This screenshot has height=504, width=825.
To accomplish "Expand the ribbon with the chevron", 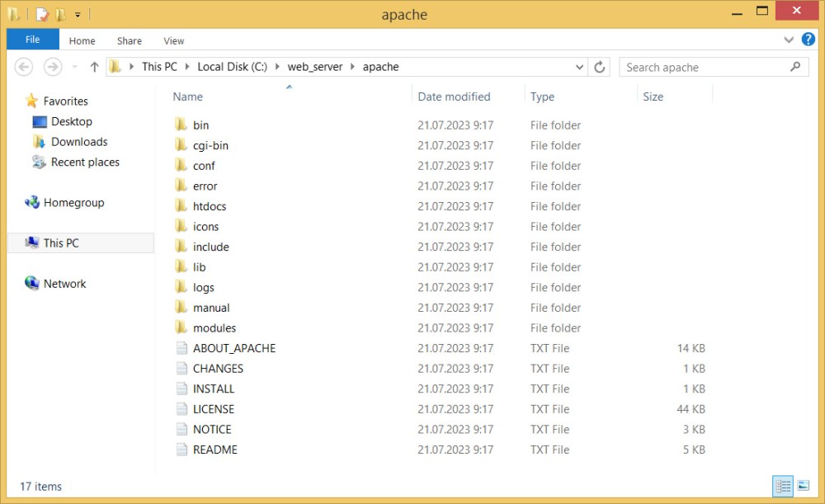I will (x=789, y=40).
